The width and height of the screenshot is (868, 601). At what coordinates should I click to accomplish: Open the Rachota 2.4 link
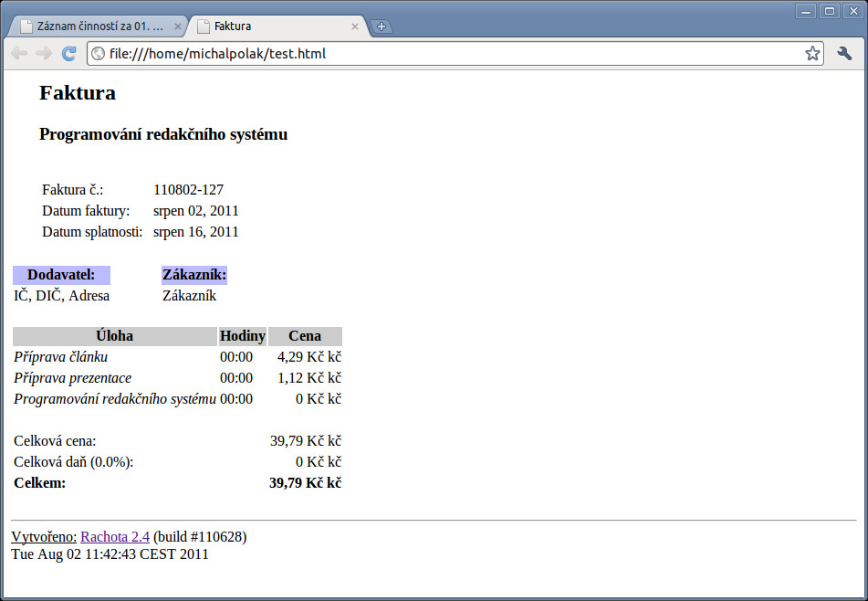point(115,537)
